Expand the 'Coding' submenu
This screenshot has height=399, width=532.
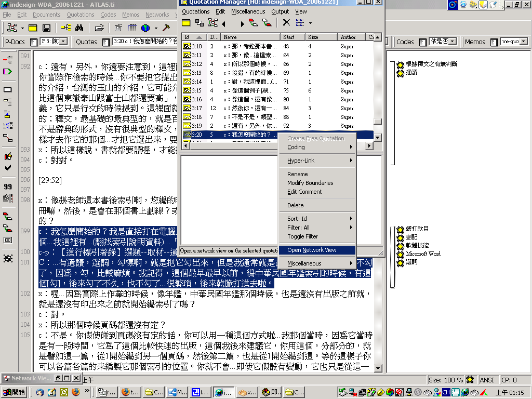click(317, 147)
